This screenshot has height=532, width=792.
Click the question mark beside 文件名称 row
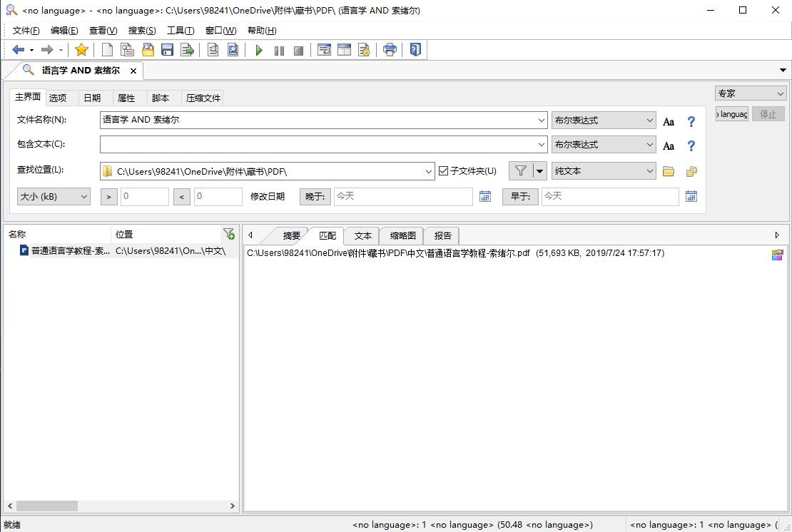click(x=691, y=121)
